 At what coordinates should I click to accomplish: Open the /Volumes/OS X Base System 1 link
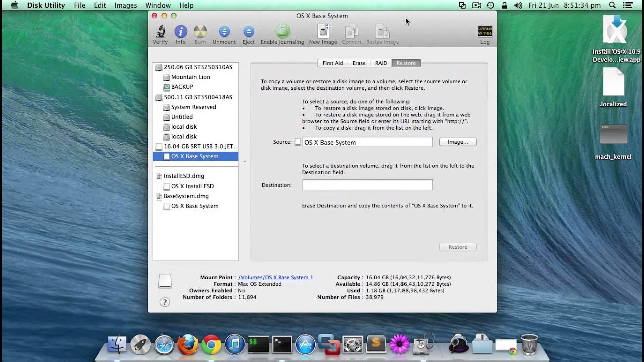pyautogui.click(x=276, y=277)
